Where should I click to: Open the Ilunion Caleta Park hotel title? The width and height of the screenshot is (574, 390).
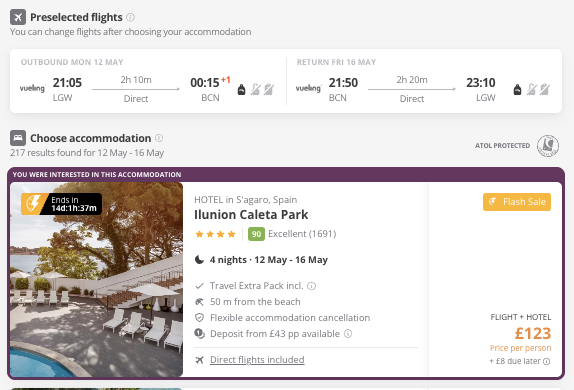[251, 215]
